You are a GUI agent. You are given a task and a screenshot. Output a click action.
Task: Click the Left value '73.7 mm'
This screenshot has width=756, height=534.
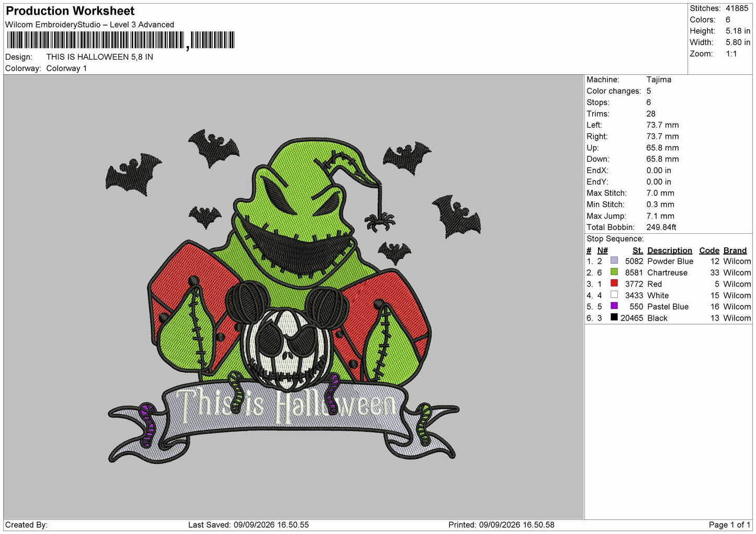662,125
